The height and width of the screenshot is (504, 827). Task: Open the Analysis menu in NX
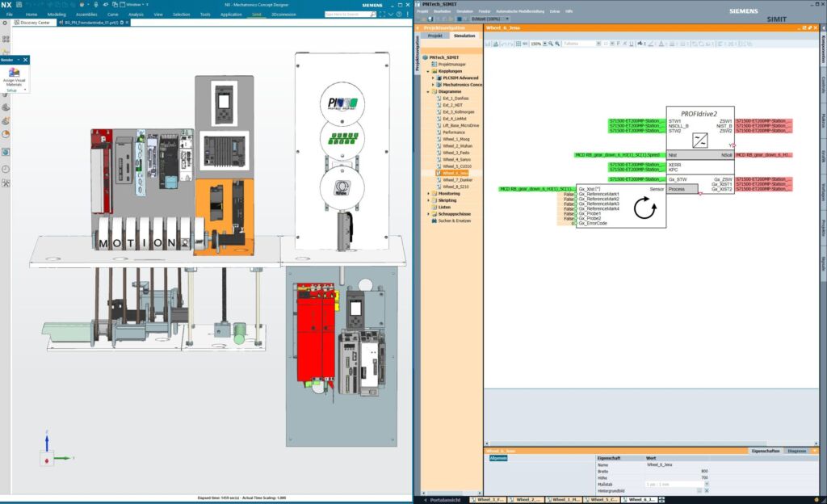[x=136, y=14]
